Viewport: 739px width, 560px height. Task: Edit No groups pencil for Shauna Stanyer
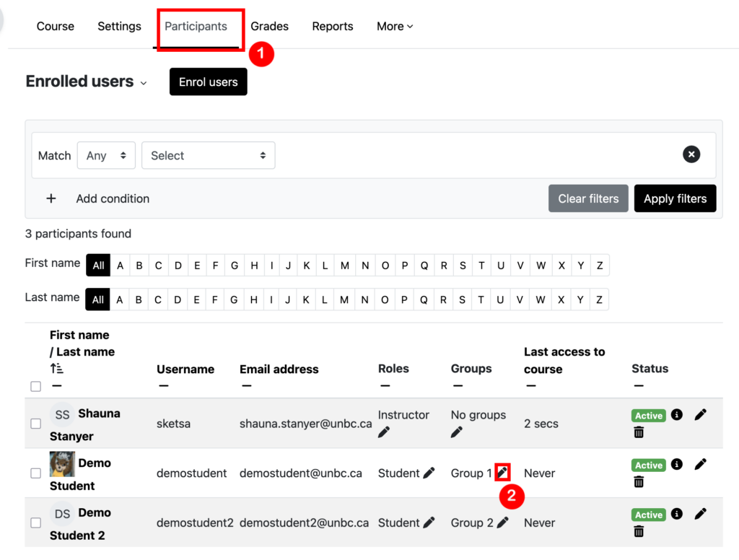457,432
